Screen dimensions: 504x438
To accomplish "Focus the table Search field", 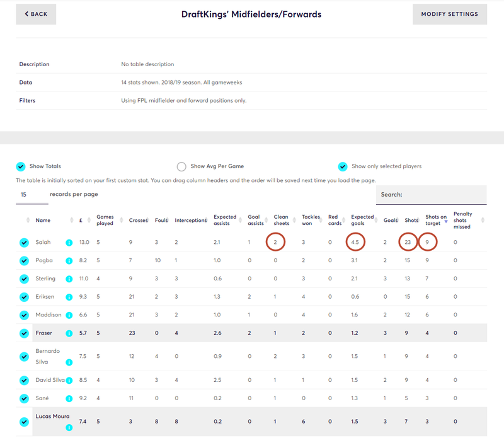I will click(x=432, y=195).
